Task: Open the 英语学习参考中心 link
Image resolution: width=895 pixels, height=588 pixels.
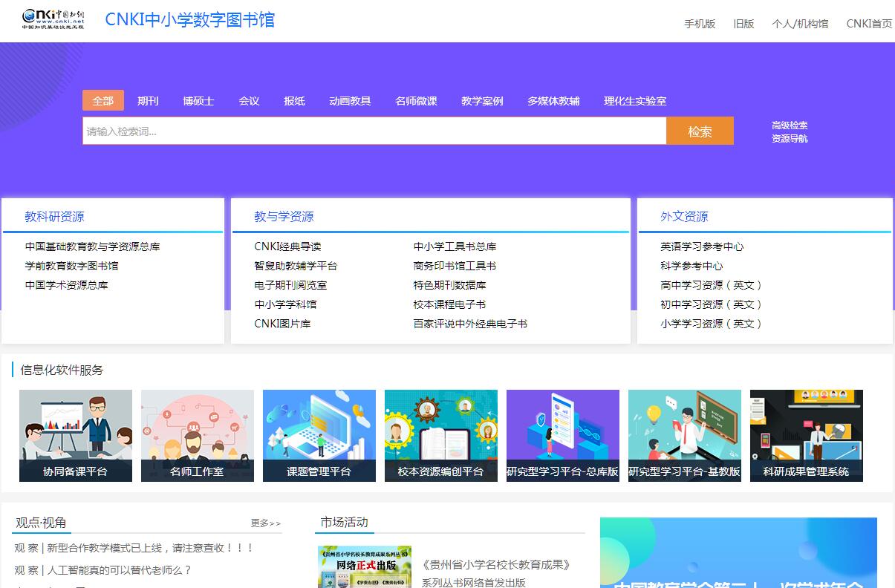Action: 702,246
